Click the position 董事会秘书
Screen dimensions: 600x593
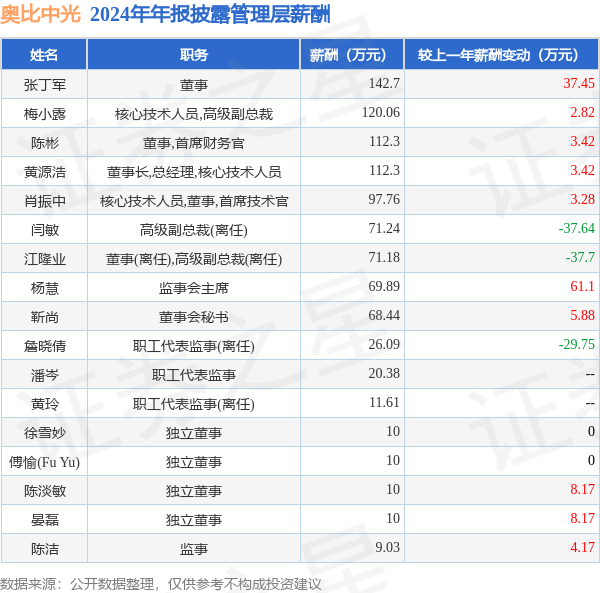(x=194, y=317)
